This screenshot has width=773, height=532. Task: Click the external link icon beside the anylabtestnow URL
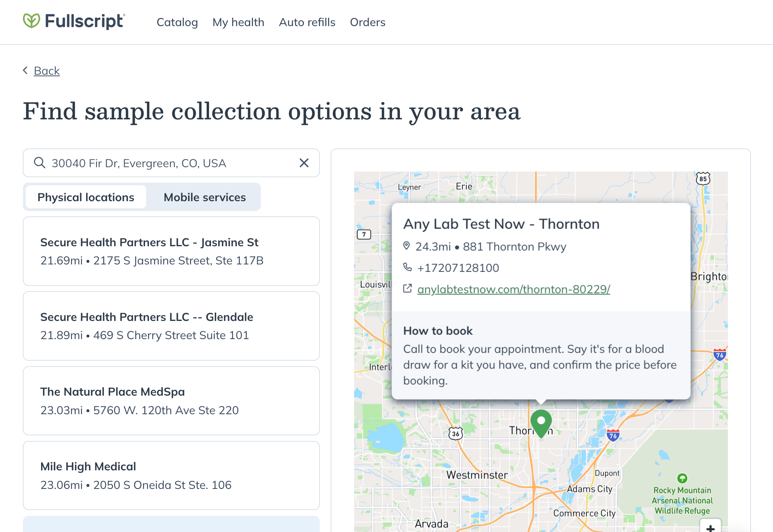(x=407, y=289)
